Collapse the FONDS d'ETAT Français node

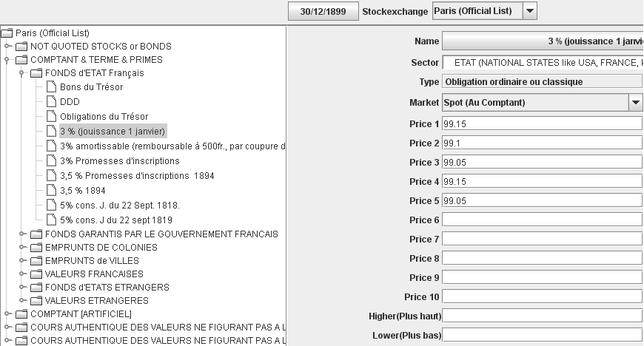23,73
